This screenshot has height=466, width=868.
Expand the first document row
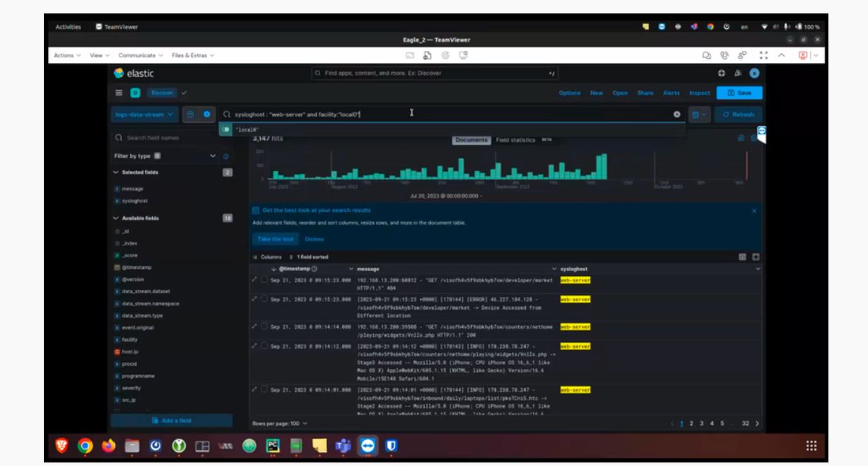255,280
